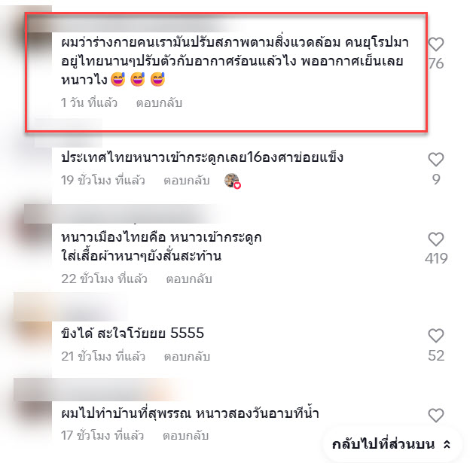Tap the heart on the ขิงได้ สะใจโว้ยยย comment
The height and width of the screenshot is (463, 476).
click(x=436, y=336)
